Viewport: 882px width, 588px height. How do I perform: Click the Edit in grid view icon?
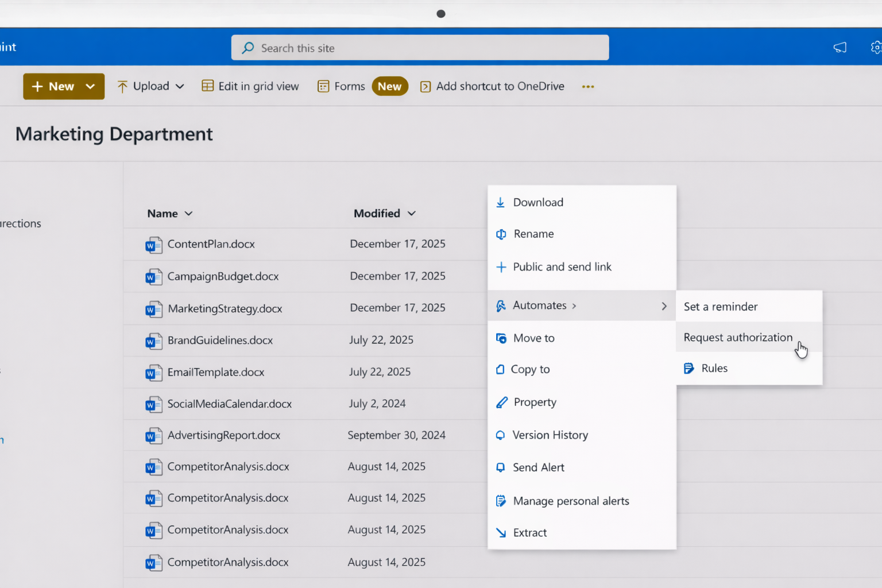tap(207, 86)
